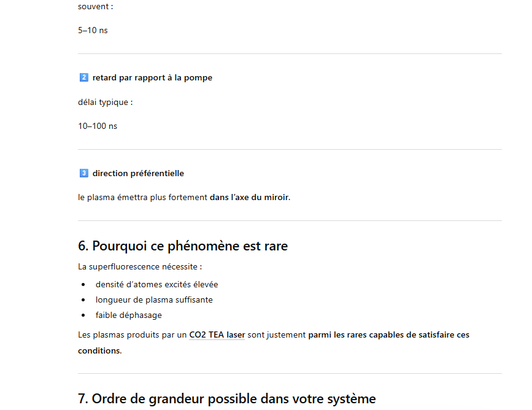Click bullet item "densité d'atomes excités élevée"
Image resolution: width=532 pixels, height=410 pixels.
click(x=156, y=285)
